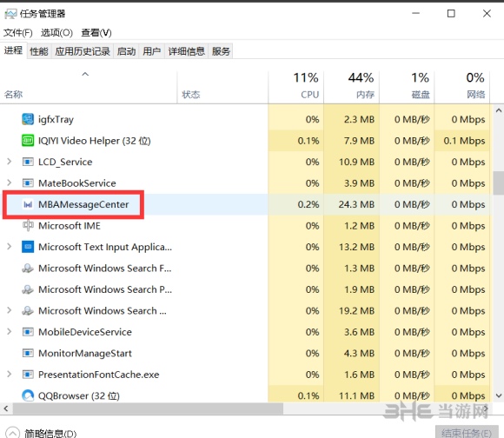
Task: Click the 0.1 Mbps network value
Action: 464,141
